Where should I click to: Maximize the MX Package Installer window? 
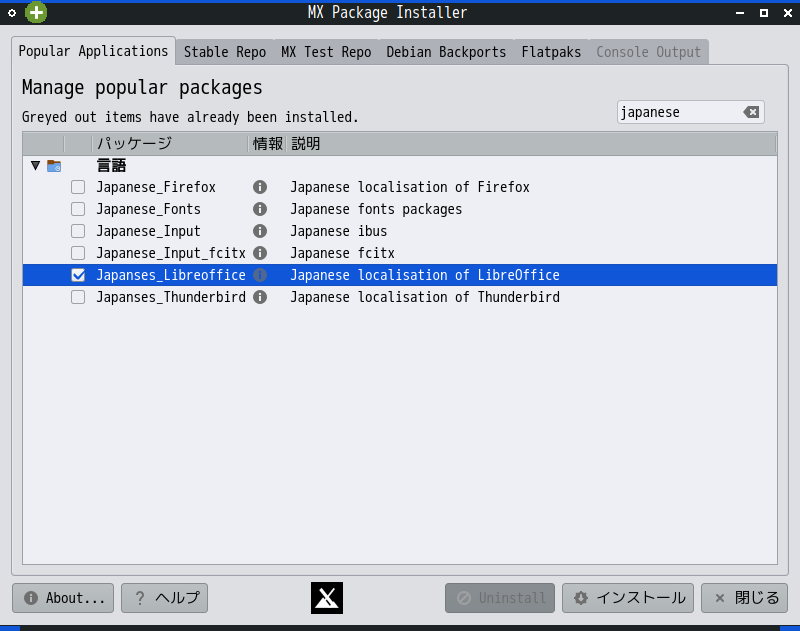pyautogui.click(x=764, y=13)
